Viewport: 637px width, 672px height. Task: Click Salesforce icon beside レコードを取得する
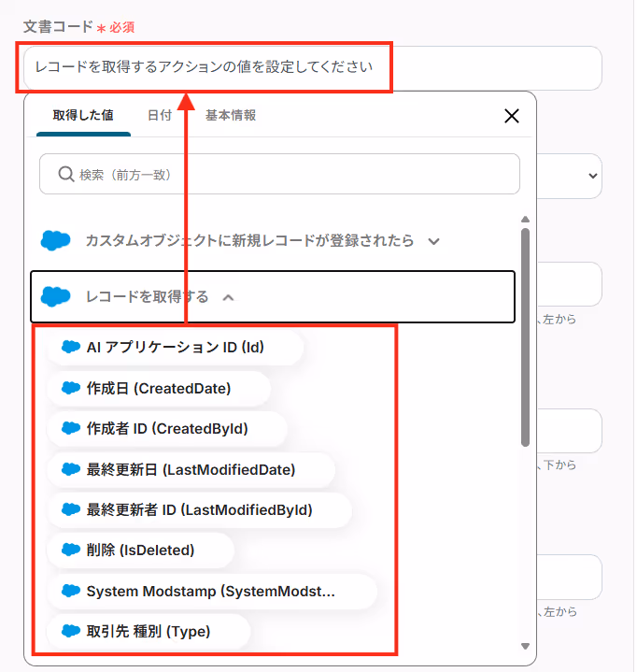56,296
